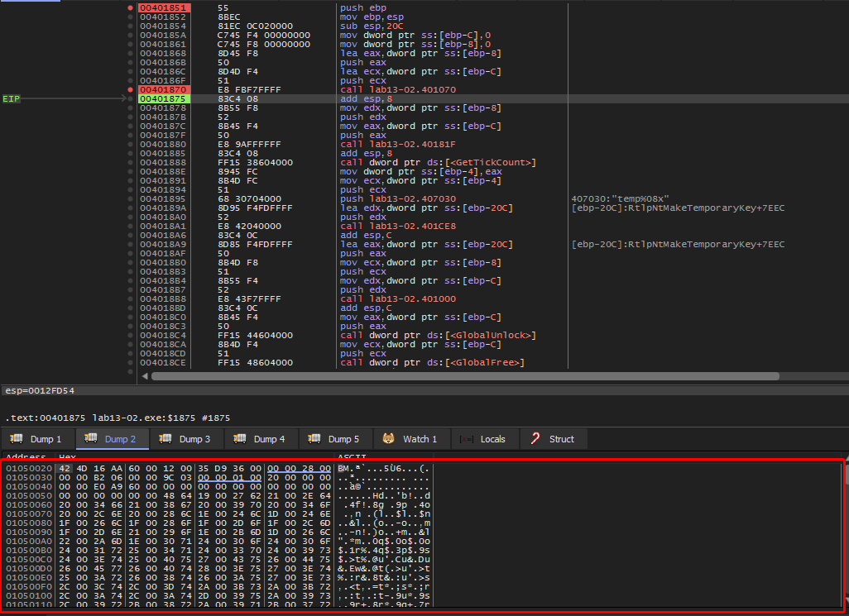This screenshot has width=849, height=616.
Task: Disable the breakpoint dot at 00401870
Action: (x=130, y=89)
